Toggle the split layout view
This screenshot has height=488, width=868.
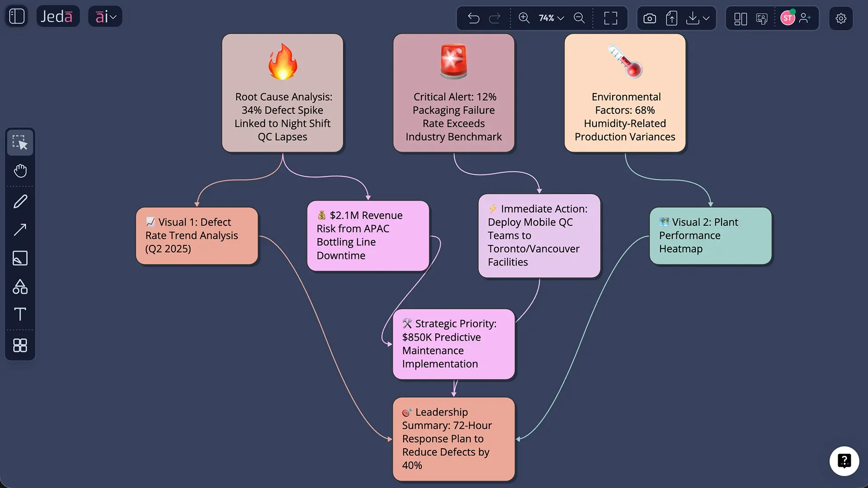740,19
